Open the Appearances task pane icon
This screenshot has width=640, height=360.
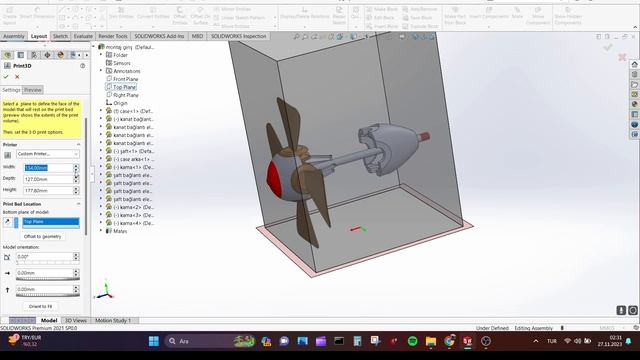pos(634,104)
